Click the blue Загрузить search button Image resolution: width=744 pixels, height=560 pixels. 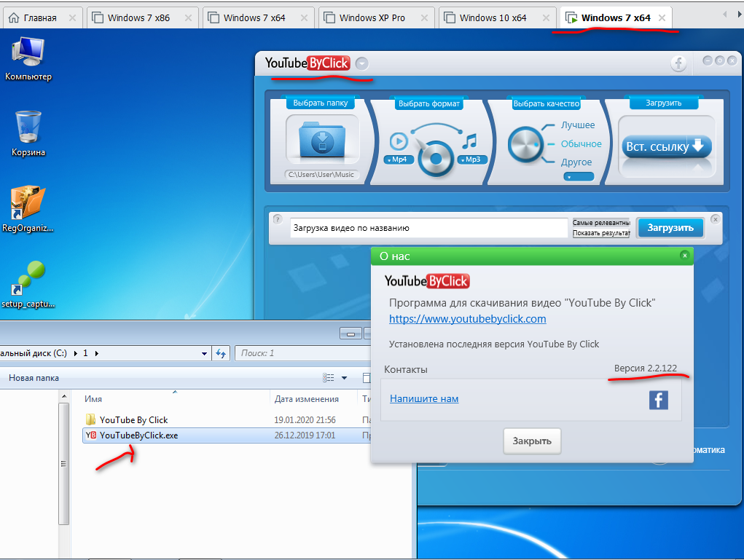click(670, 228)
